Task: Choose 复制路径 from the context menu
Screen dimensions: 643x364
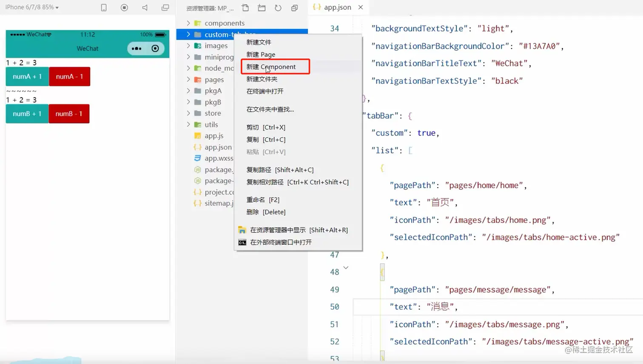Action: pyautogui.click(x=298, y=169)
